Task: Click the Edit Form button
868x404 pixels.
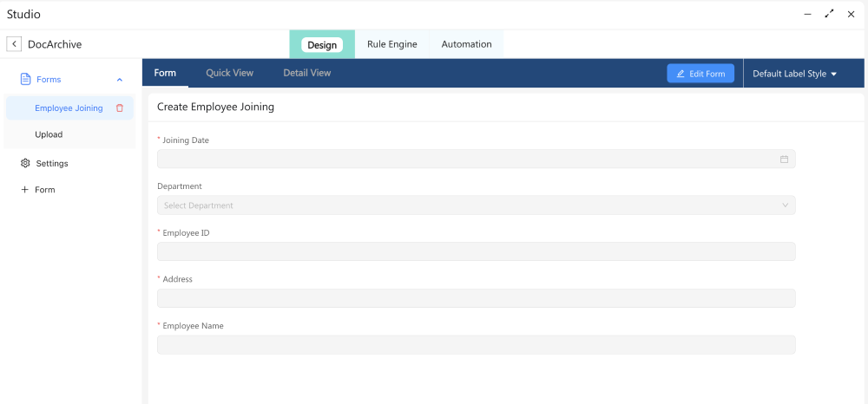Action: pos(700,74)
